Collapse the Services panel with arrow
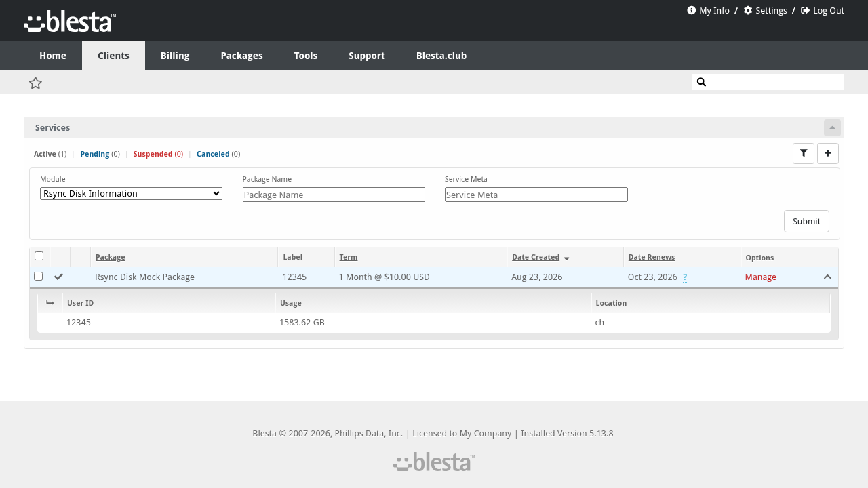The width and height of the screenshot is (868, 488). (832, 127)
